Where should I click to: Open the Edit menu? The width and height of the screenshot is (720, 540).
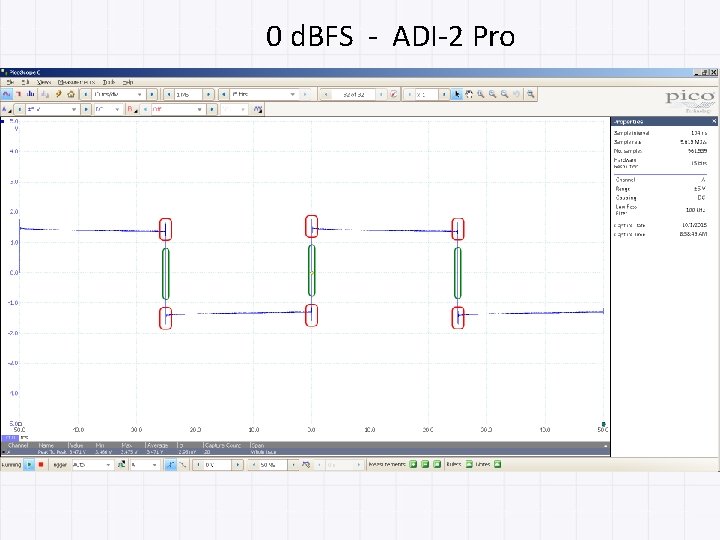pos(25,82)
